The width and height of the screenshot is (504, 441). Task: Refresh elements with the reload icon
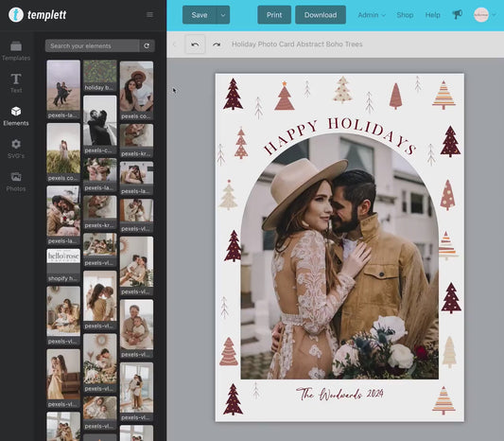pos(147,46)
